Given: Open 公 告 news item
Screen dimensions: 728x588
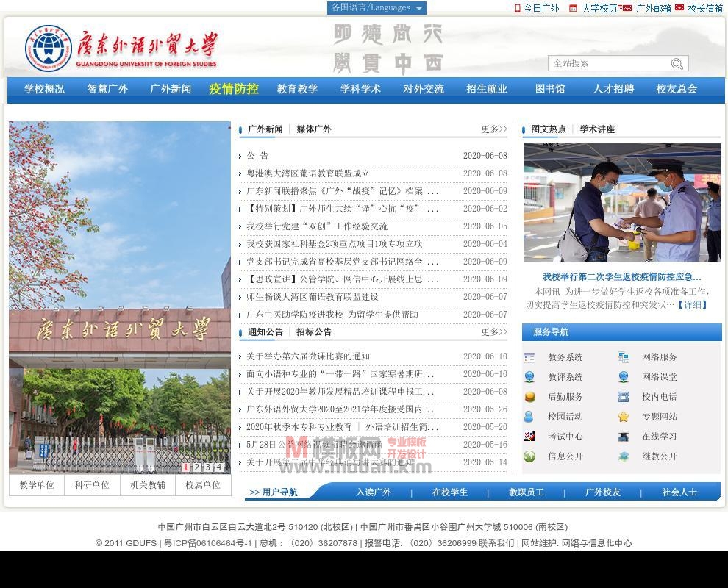Looking at the screenshot, I should point(257,156).
